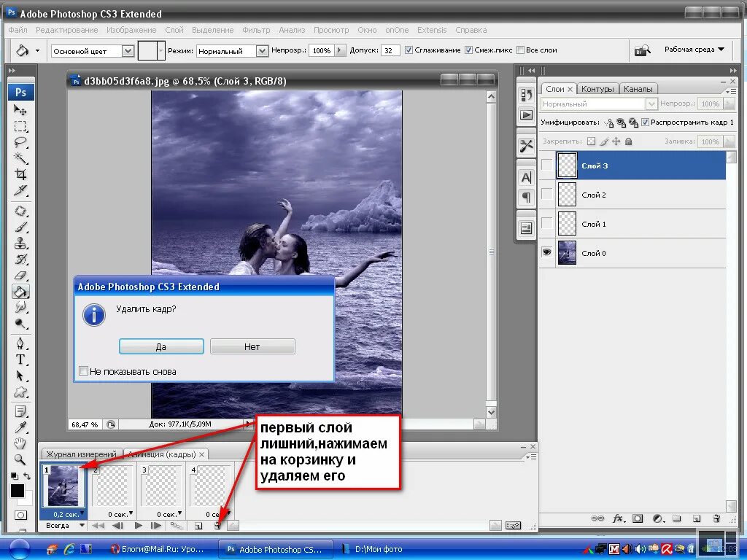Open the Редактирование menu
The width and height of the screenshot is (747, 560).
point(66,30)
